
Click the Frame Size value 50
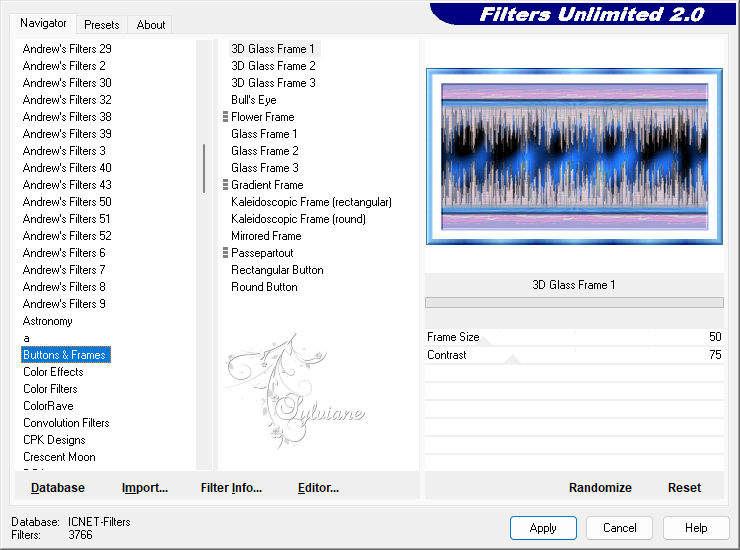[715, 337]
